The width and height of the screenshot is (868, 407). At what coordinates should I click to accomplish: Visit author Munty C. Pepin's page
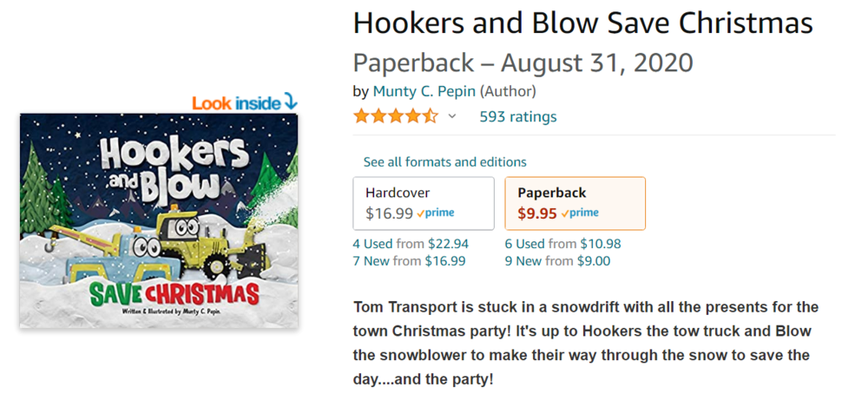point(424,91)
